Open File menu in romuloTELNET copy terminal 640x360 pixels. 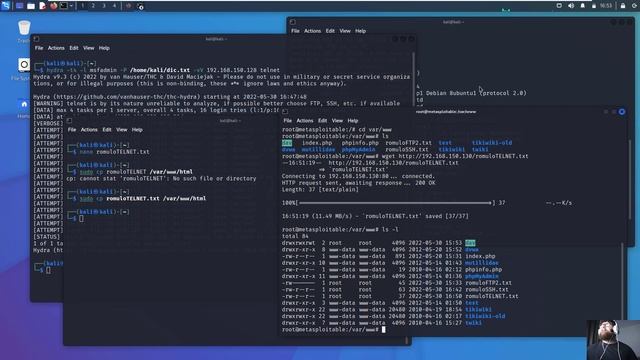coord(72,129)
